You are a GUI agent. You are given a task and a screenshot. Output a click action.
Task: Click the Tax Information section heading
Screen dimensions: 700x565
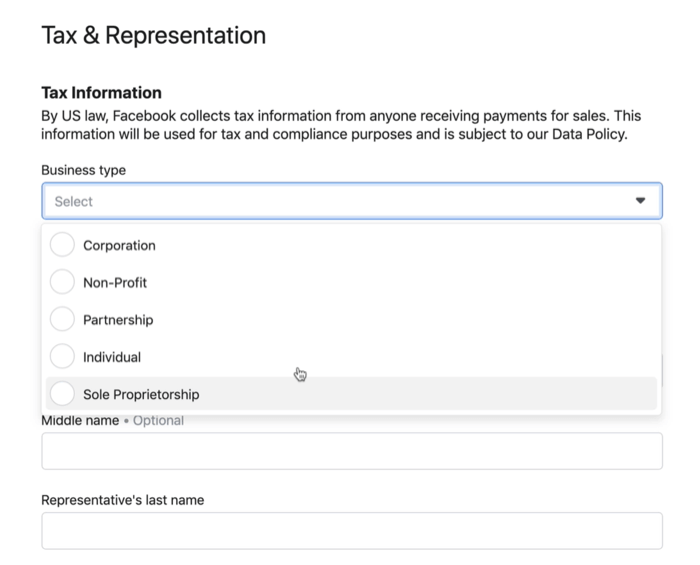pos(101,93)
